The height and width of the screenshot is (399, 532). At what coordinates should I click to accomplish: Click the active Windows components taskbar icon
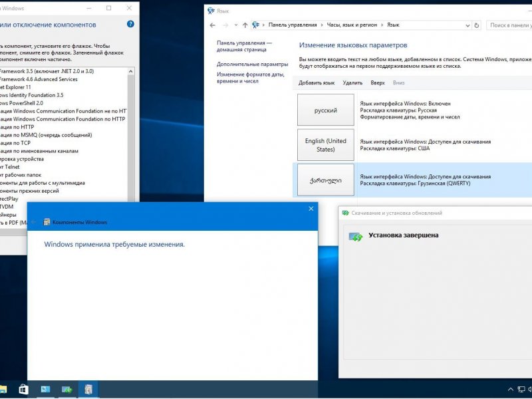coord(88,390)
